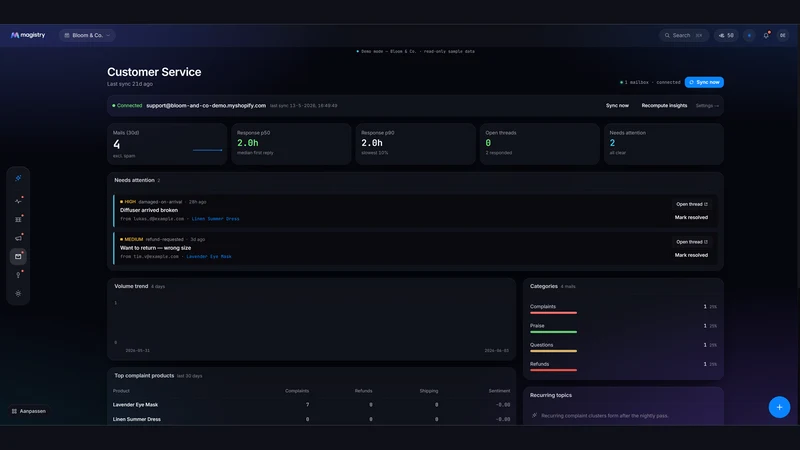Open the table grid sidebar icon
The height and width of the screenshot is (450, 800).
18,219
